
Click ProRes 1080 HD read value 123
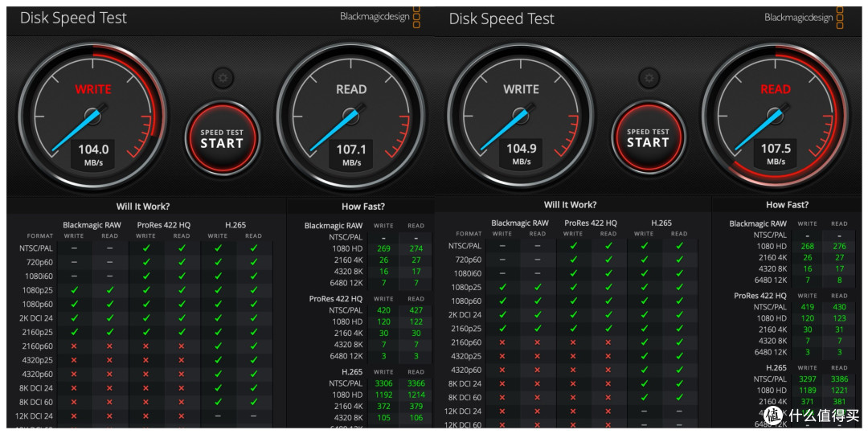pos(839,318)
